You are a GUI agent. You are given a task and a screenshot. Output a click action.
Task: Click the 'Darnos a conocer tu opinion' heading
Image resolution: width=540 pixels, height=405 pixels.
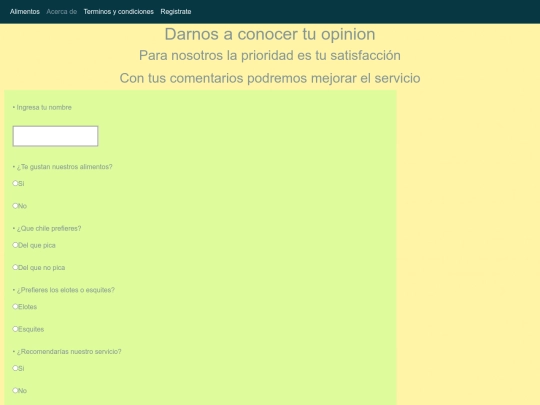point(270,34)
